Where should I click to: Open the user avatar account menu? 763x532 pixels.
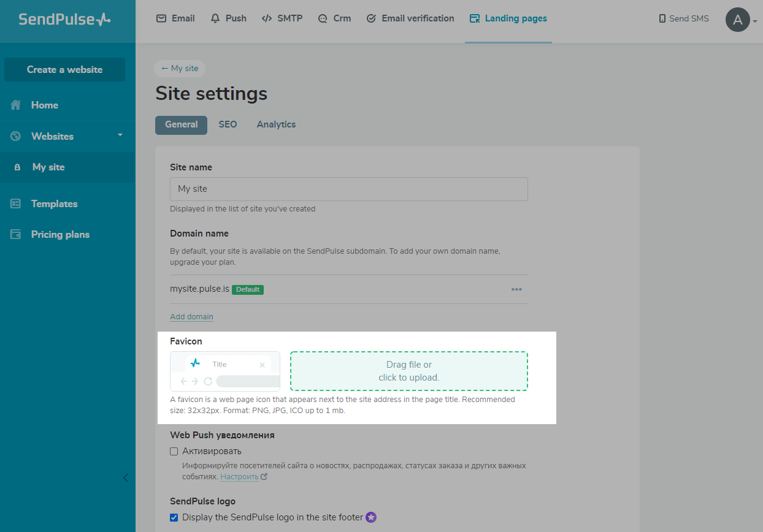pyautogui.click(x=738, y=20)
